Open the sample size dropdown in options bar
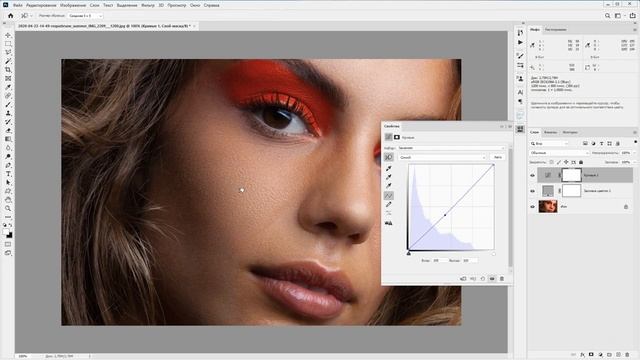This screenshot has width=640, height=360. pyautogui.click(x=85, y=16)
